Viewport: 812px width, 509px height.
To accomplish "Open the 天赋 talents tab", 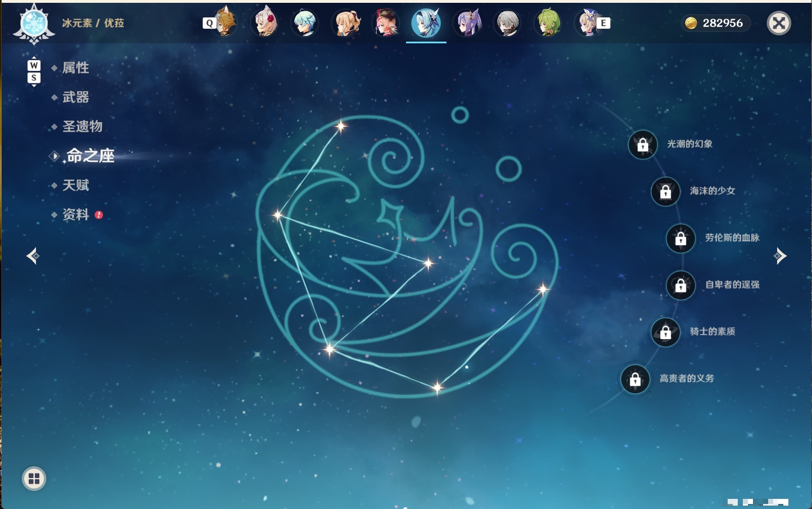I will click(75, 185).
